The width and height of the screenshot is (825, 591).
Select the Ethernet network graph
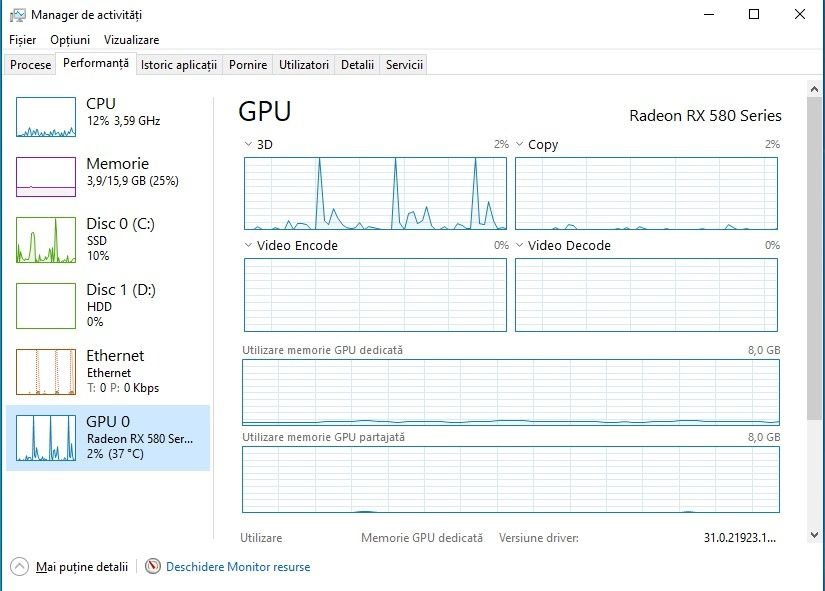point(46,372)
